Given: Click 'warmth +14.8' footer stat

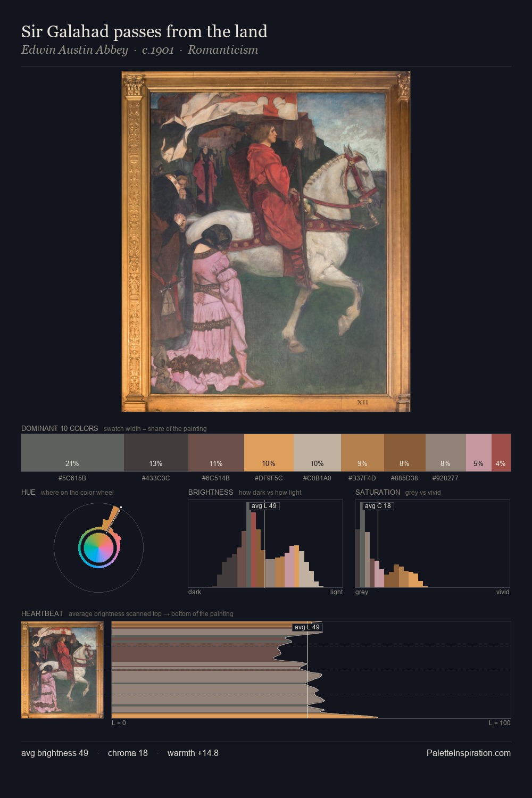Looking at the screenshot, I should [193, 753].
